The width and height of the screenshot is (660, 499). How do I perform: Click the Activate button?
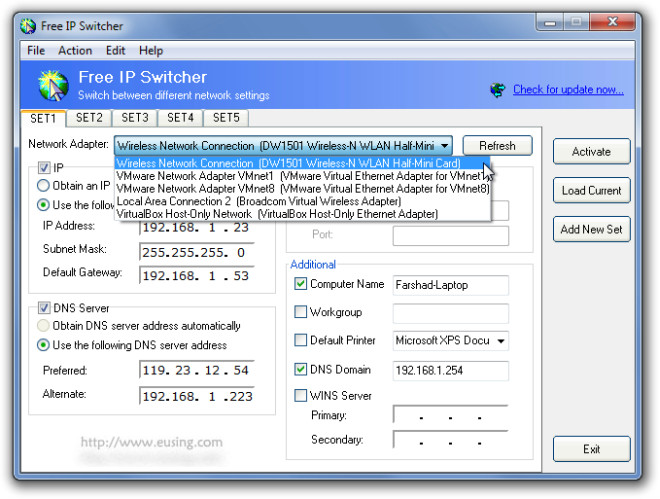coord(591,151)
